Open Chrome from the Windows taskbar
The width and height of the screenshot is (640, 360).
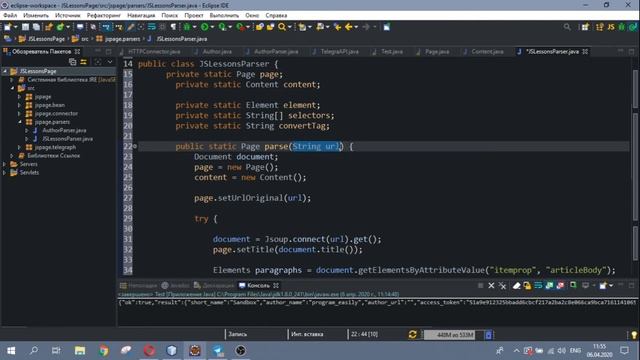click(104, 351)
